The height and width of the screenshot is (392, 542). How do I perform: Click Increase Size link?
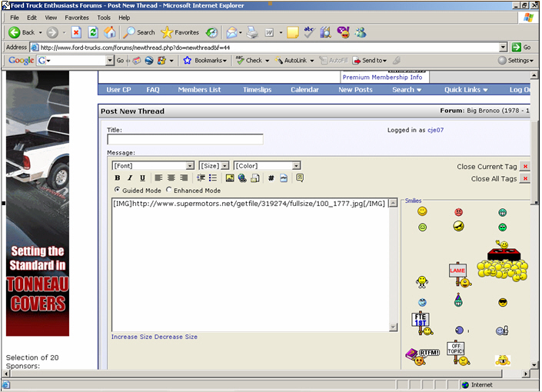pyautogui.click(x=131, y=337)
